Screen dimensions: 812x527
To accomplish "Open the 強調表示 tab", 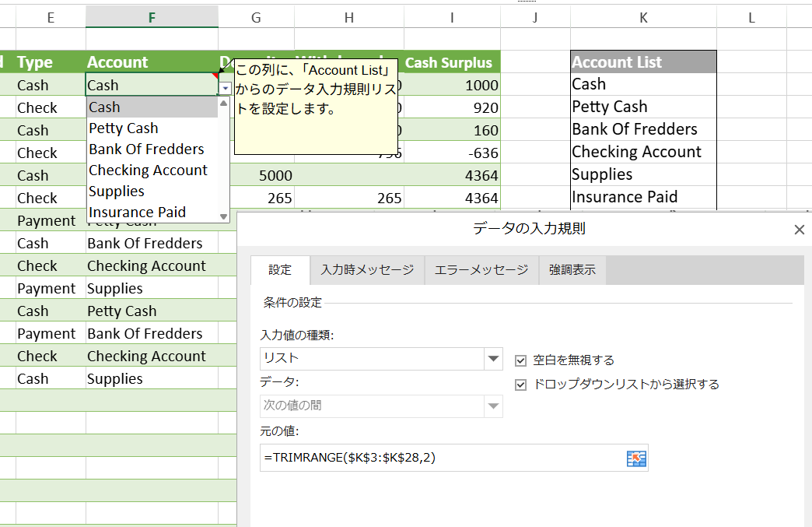I will click(572, 270).
